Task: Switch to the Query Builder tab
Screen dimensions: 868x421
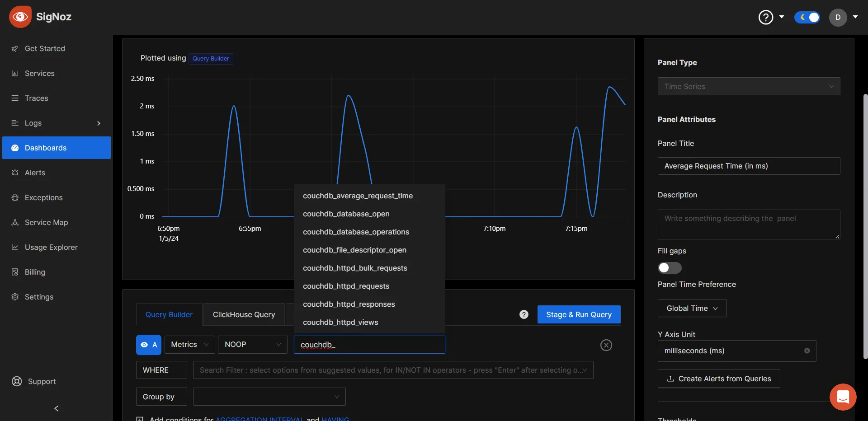Action: click(x=169, y=314)
